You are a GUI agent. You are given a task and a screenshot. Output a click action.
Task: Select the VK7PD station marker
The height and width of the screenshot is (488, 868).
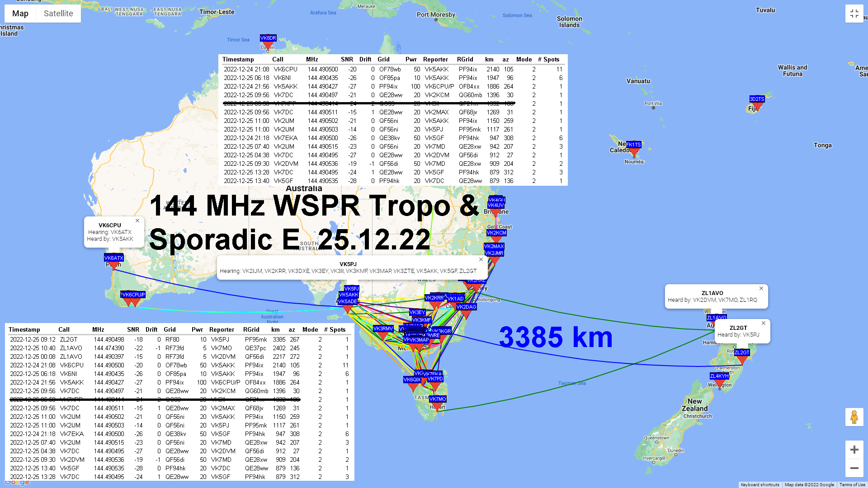(435, 379)
